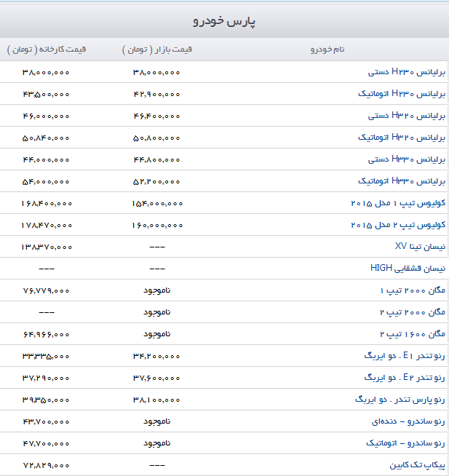Select factory price 168,400,000
This screenshot has height=476, width=449.
(x=47, y=204)
